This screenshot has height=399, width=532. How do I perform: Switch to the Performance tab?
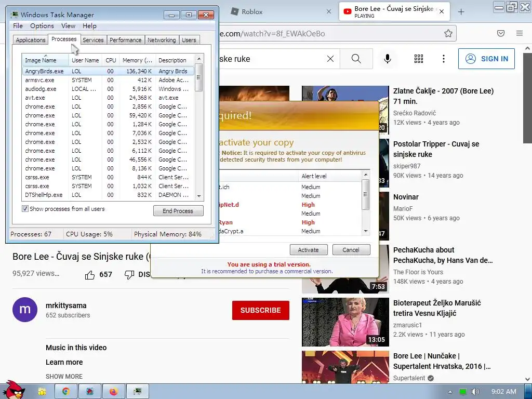pos(125,40)
